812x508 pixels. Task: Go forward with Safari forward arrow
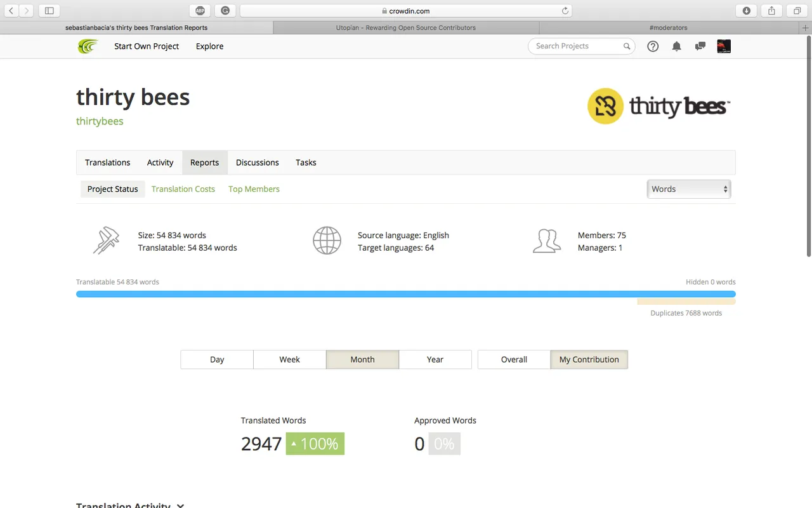point(27,10)
